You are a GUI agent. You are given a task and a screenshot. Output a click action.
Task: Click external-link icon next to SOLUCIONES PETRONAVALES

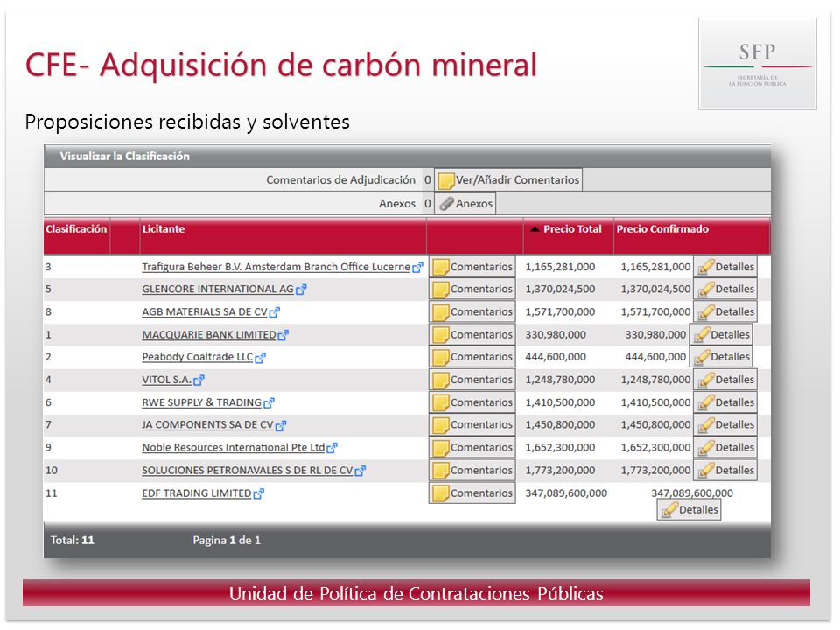tap(360, 471)
